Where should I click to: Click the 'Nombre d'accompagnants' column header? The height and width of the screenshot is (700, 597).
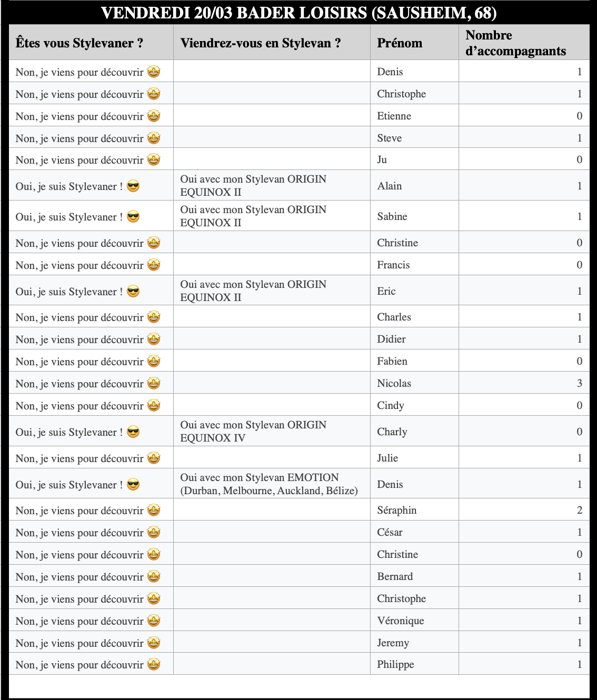(515, 43)
